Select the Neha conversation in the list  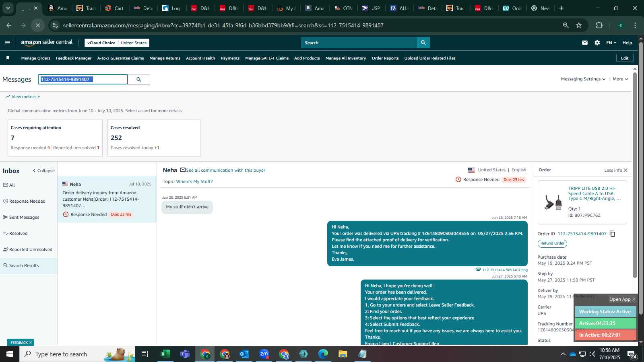coord(107,199)
